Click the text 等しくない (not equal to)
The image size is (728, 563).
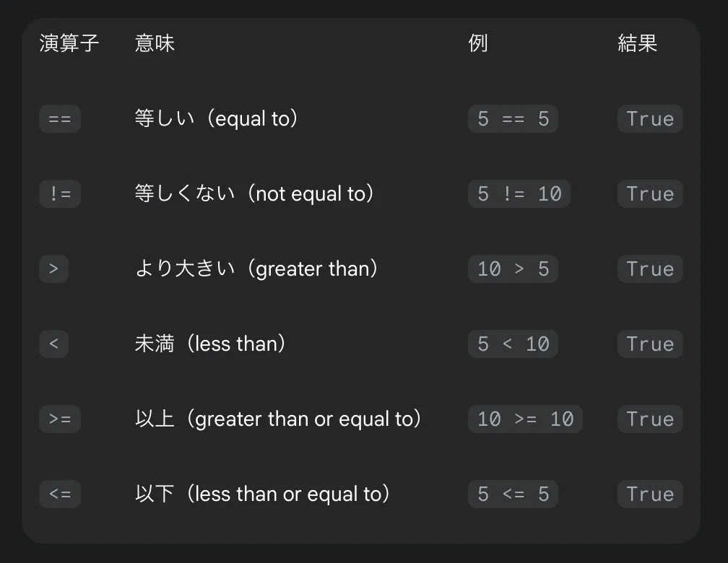click(254, 193)
